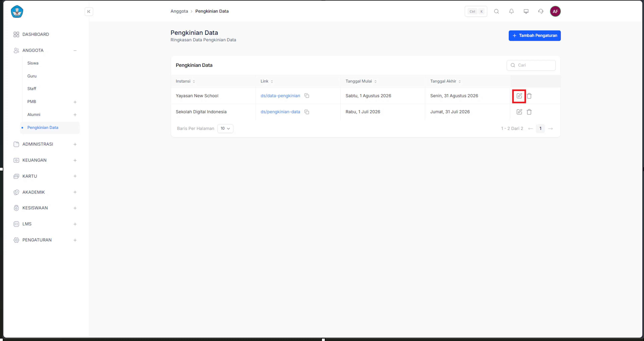Click the LMS icon in sidebar

[16, 224]
